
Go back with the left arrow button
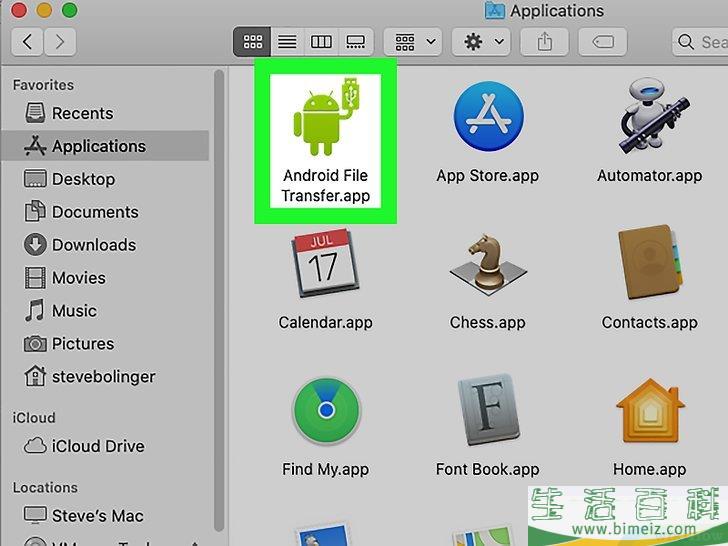pos(27,42)
